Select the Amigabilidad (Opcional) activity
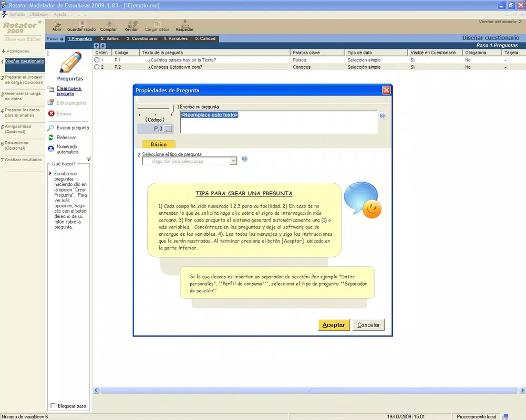526x420 pixels. pyautogui.click(x=18, y=129)
